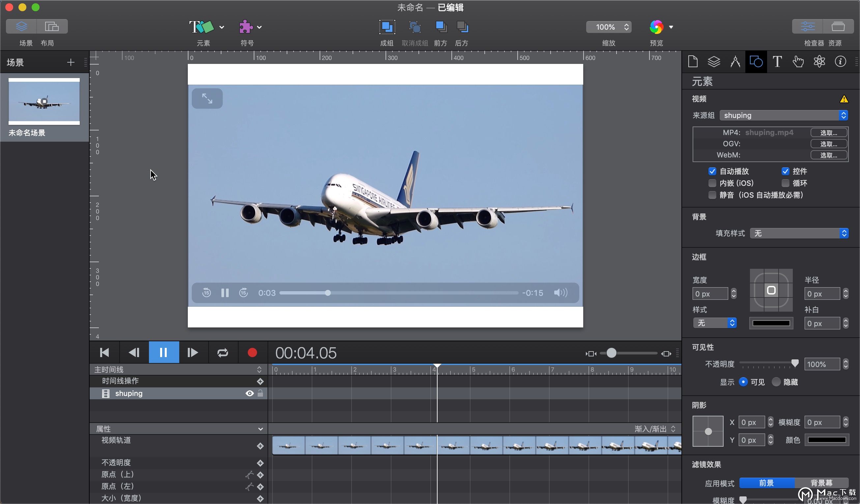Open the Typography inspector tab
The height and width of the screenshot is (504, 860).
click(x=777, y=61)
